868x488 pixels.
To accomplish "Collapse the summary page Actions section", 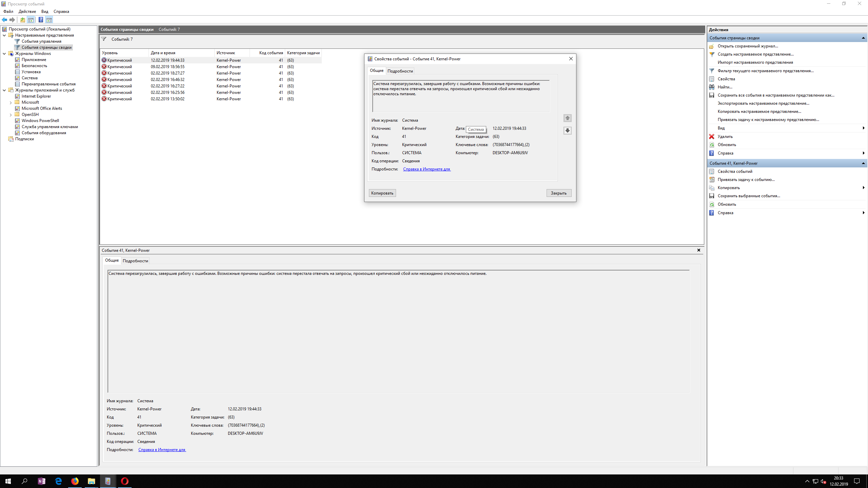I will click(x=863, y=38).
